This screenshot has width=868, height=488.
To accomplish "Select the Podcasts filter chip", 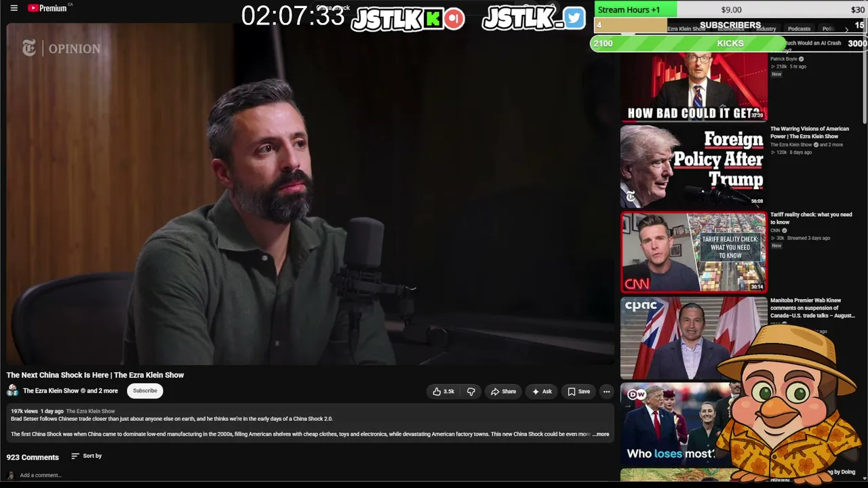I will click(799, 29).
